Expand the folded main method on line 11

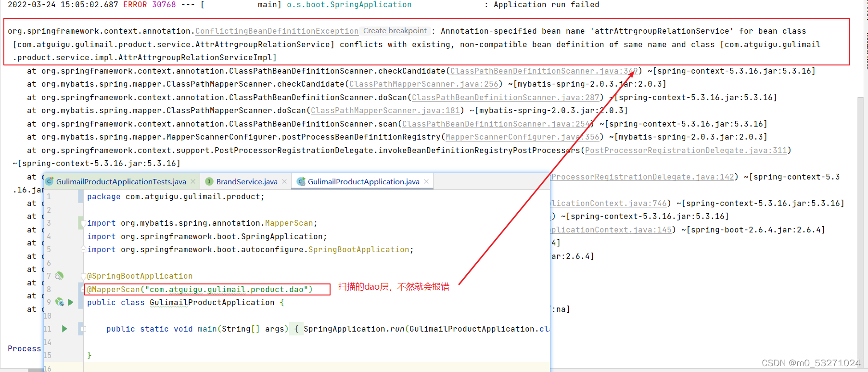click(83, 329)
